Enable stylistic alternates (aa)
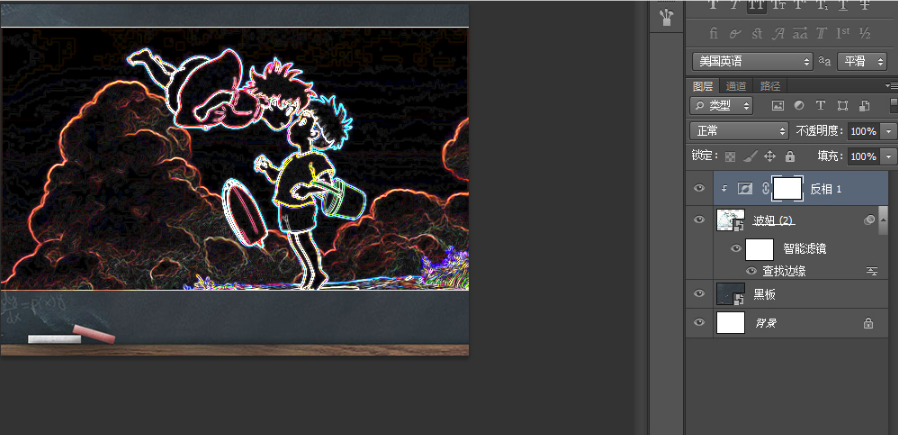 (x=799, y=33)
